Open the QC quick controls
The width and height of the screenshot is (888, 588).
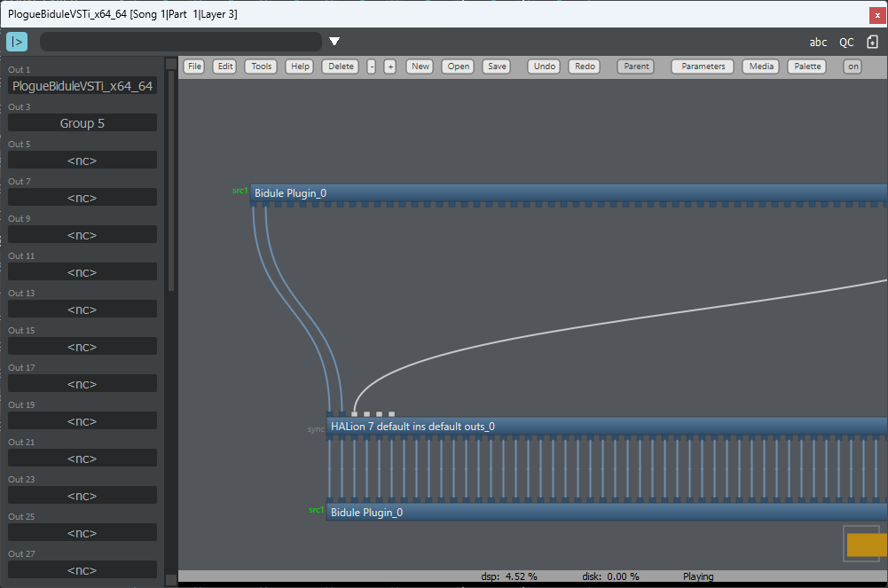(846, 42)
